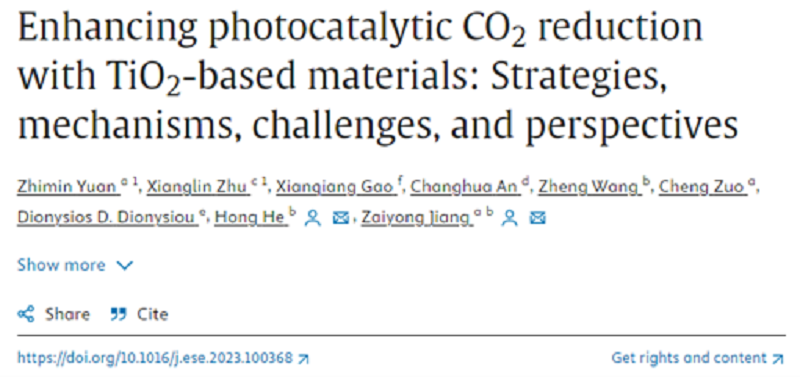Click the Show more chevron arrow

(124, 266)
